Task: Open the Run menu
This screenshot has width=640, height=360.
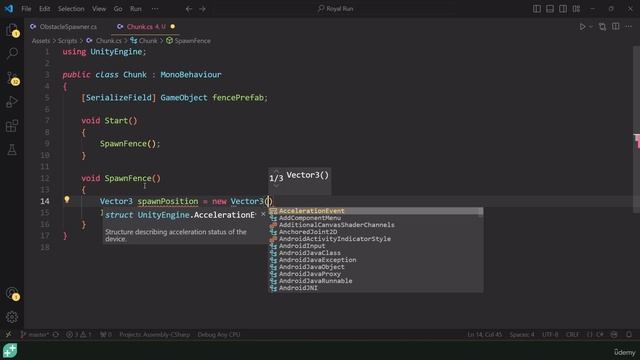Action: [x=136, y=9]
